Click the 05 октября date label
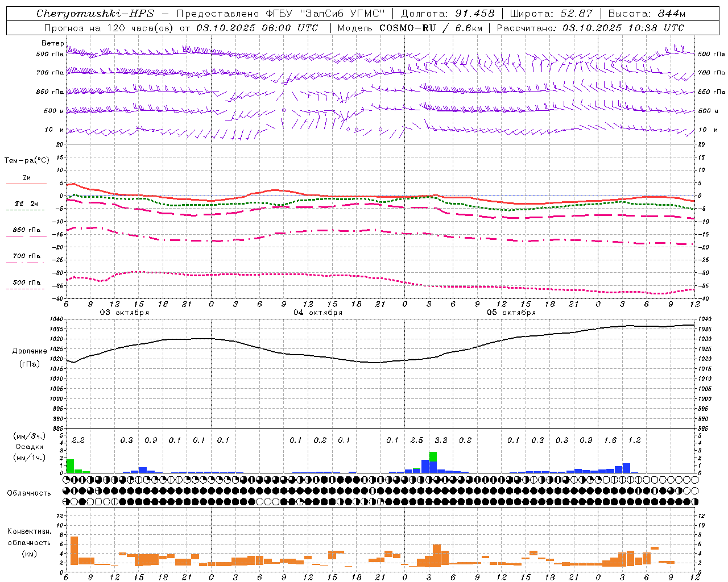 tap(511, 313)
